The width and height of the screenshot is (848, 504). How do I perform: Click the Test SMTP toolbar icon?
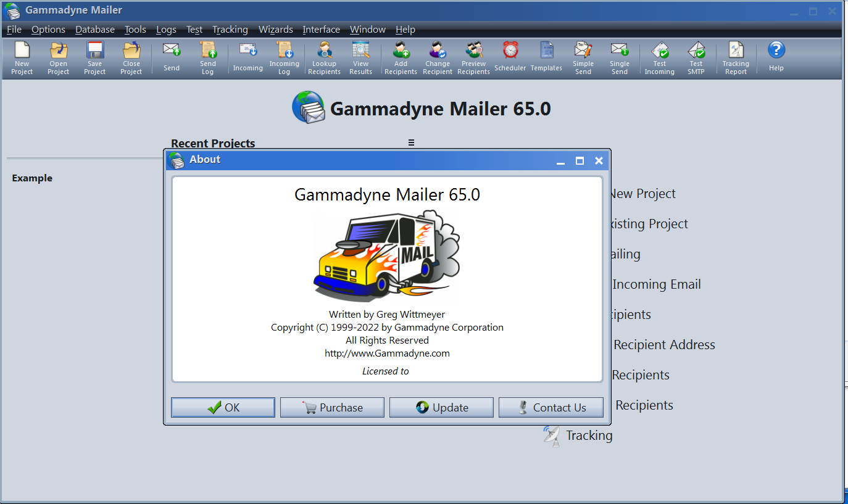(x=696, y=58)
